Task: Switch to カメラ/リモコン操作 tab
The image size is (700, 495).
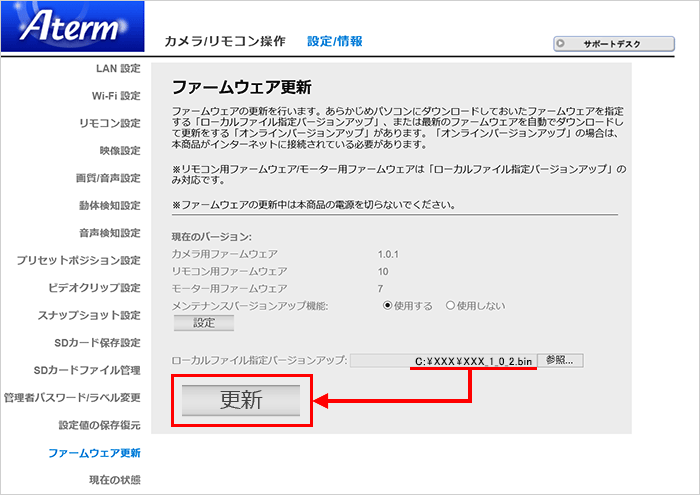Action: coord(224,41)
